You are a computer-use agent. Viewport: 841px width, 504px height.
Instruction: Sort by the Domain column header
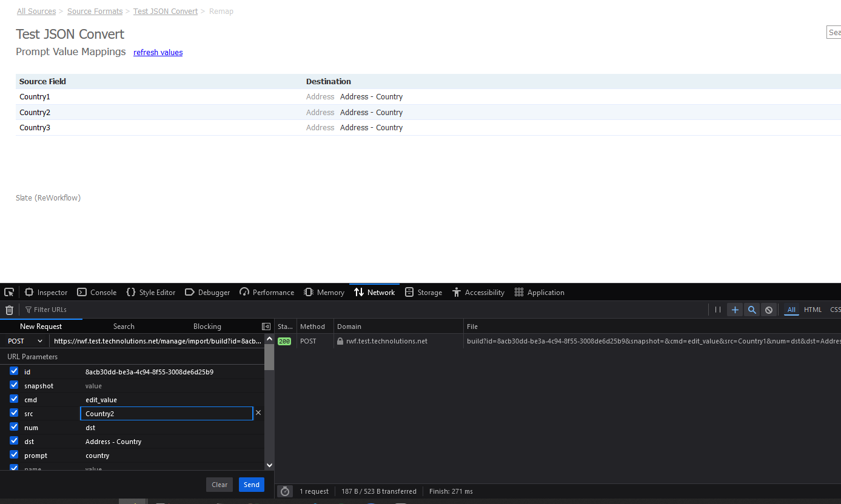pos(398,327)
